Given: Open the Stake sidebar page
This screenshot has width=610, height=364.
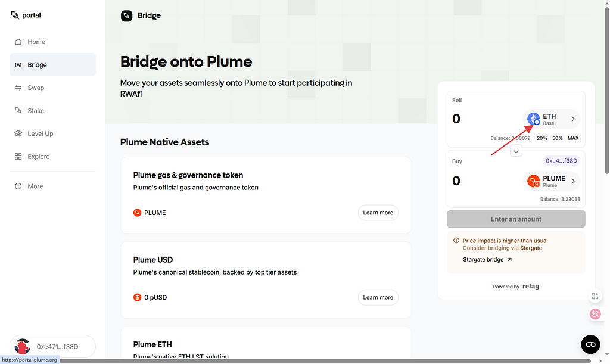Looking at the screenshot, I should pos(36,111).
